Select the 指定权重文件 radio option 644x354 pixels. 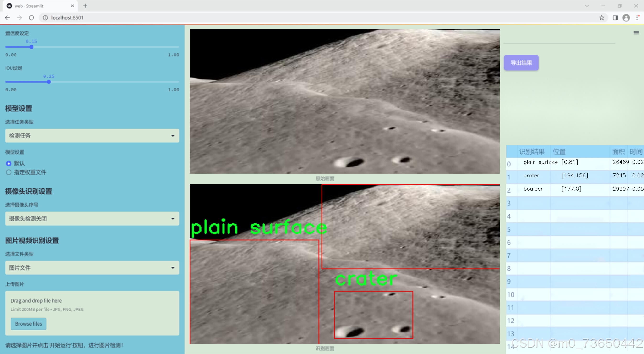[x=9, y=172]
